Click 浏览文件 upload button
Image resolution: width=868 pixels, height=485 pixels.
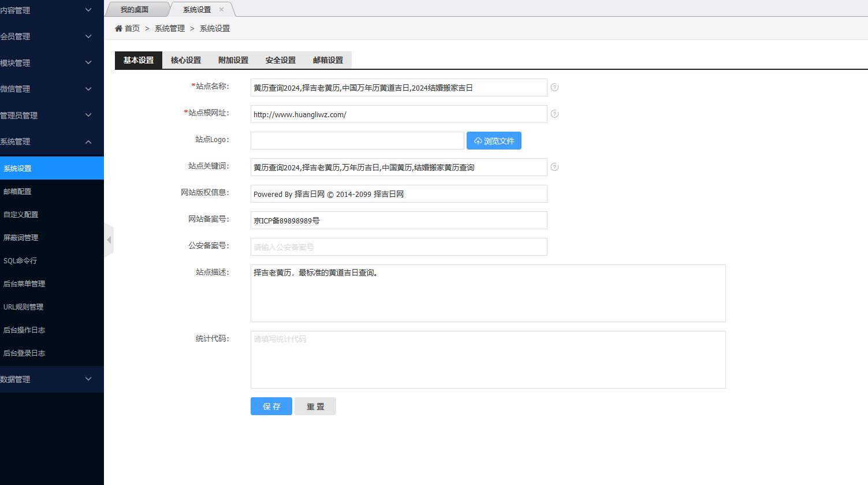click(494, 141)
